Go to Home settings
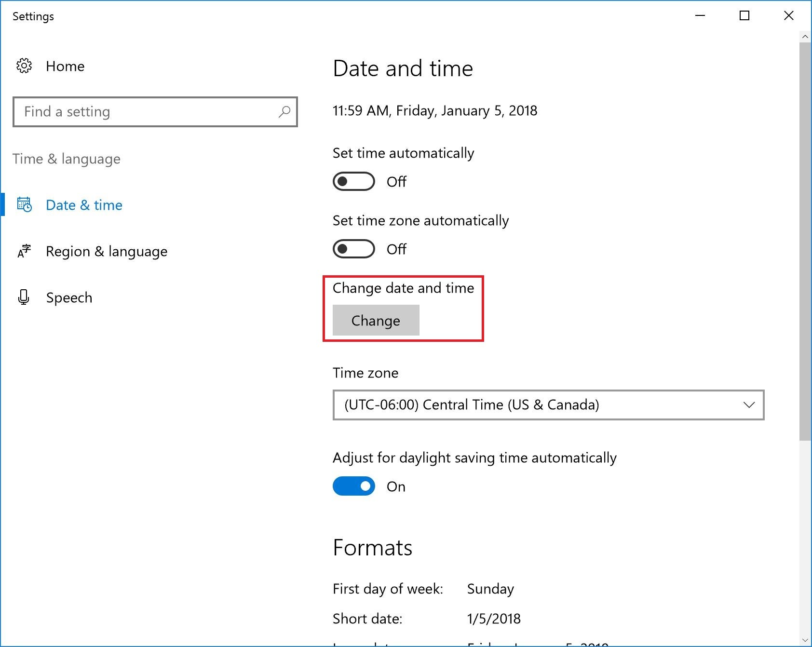The height and width of the screenshot is (647, 812). [65, 66]
